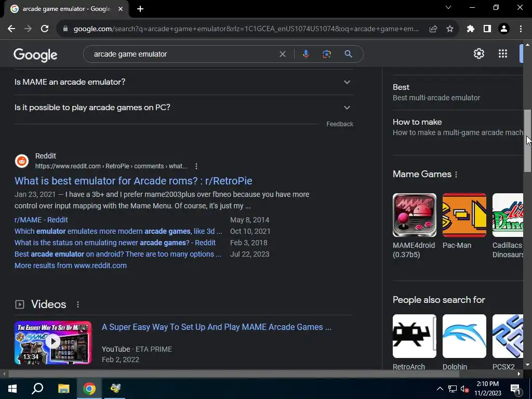Clear the search box text
Image resolution: width=532 pixels, height=399 pixels.
point(282,54)
